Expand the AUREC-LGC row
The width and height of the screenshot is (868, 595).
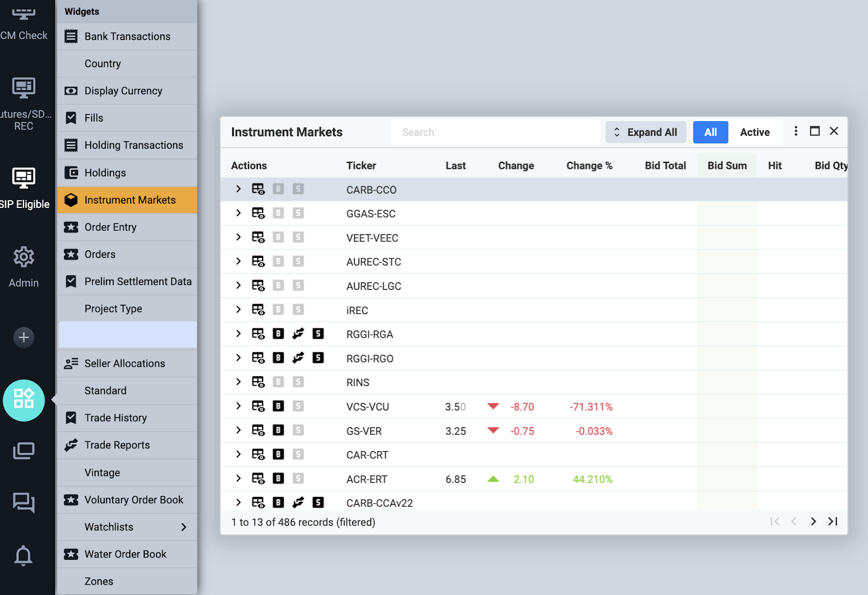pos(238,285)
